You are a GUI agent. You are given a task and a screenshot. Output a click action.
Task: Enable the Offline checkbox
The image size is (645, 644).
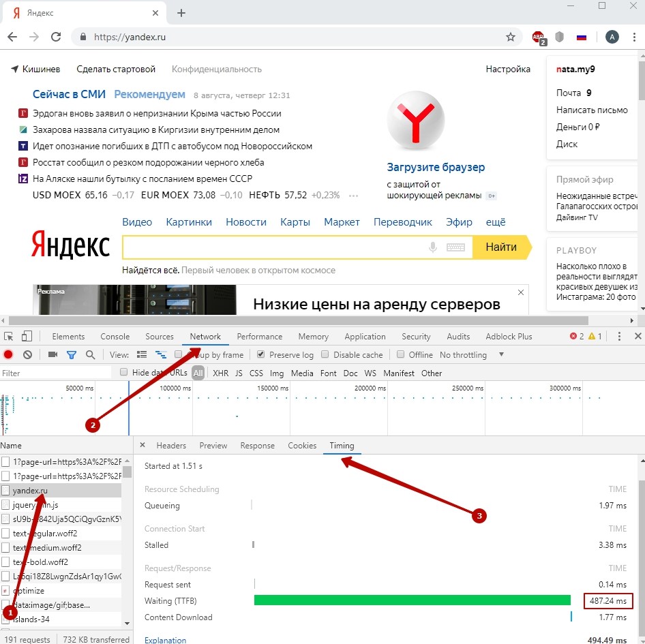[x=400, y=354]
